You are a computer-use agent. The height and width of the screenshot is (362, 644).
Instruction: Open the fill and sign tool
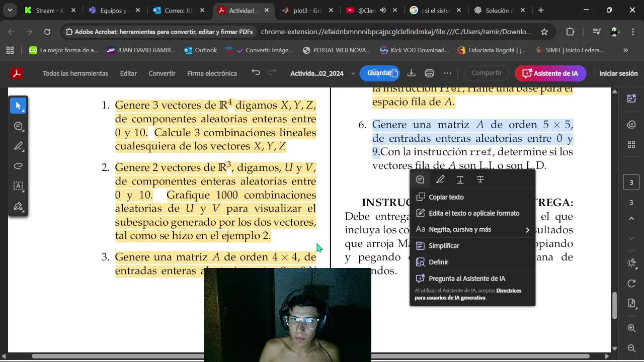pyautogui.click(x=19, y=207)
